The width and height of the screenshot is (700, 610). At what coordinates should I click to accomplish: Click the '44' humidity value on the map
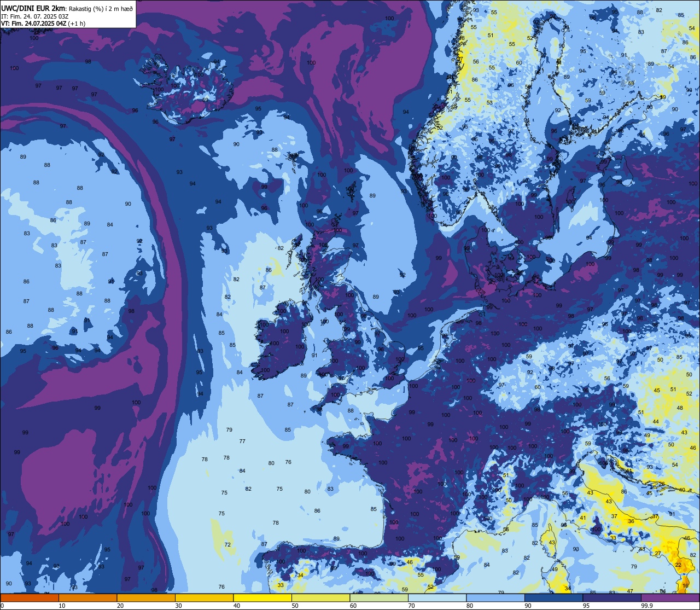click(x=656, y=421)
